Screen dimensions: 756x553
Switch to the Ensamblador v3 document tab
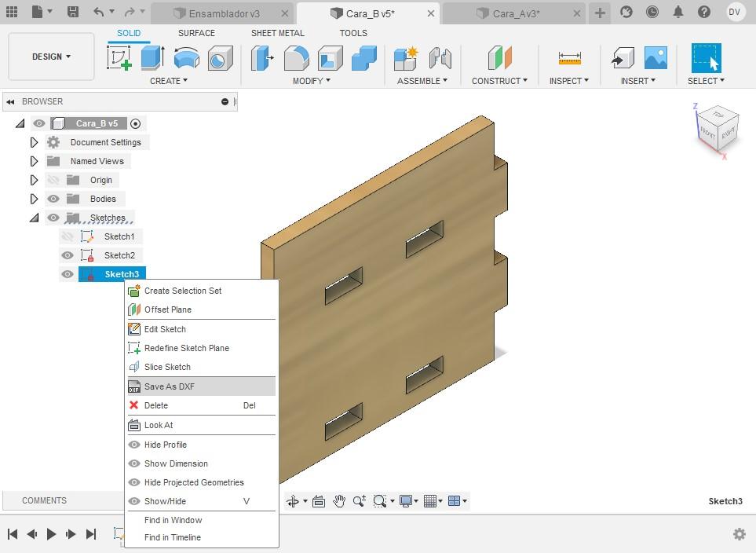[224, 13]
